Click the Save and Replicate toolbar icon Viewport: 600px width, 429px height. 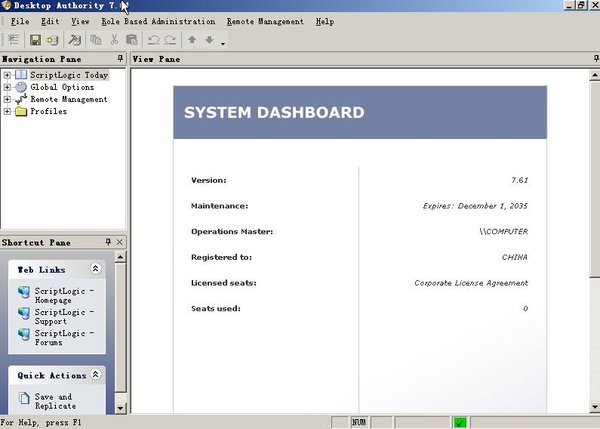point(52,40)
